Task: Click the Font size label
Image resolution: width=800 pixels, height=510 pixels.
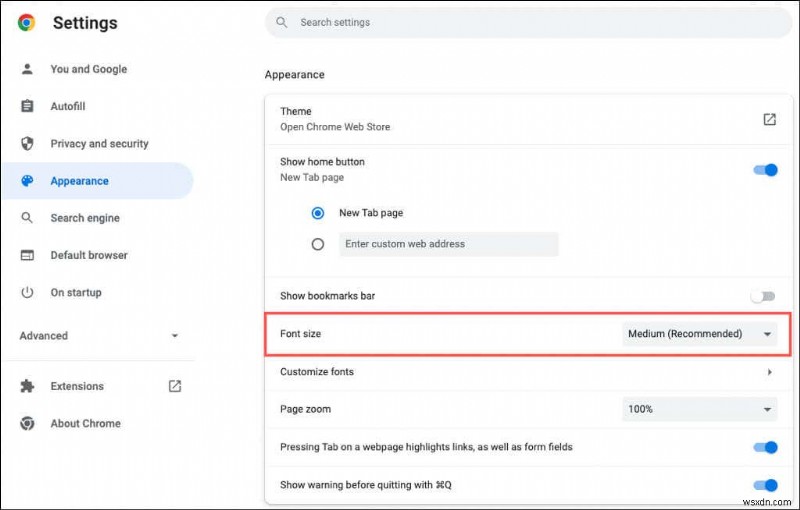Action: click(301, 334)
